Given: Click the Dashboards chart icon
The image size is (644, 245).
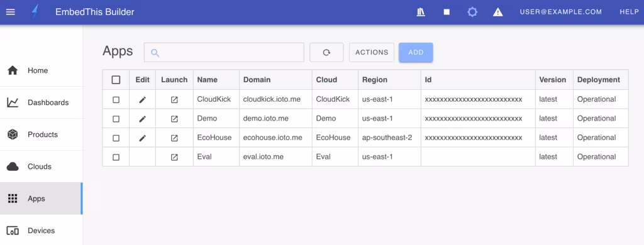Looking at the screenshot, I should [13, 102].
